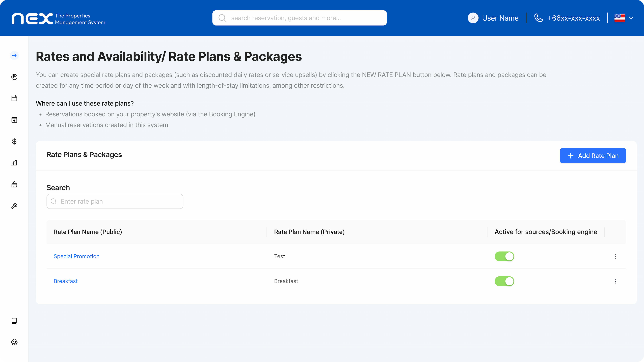Toggle Special Promotion active switch
644x362 pixels.
[504, 256]
